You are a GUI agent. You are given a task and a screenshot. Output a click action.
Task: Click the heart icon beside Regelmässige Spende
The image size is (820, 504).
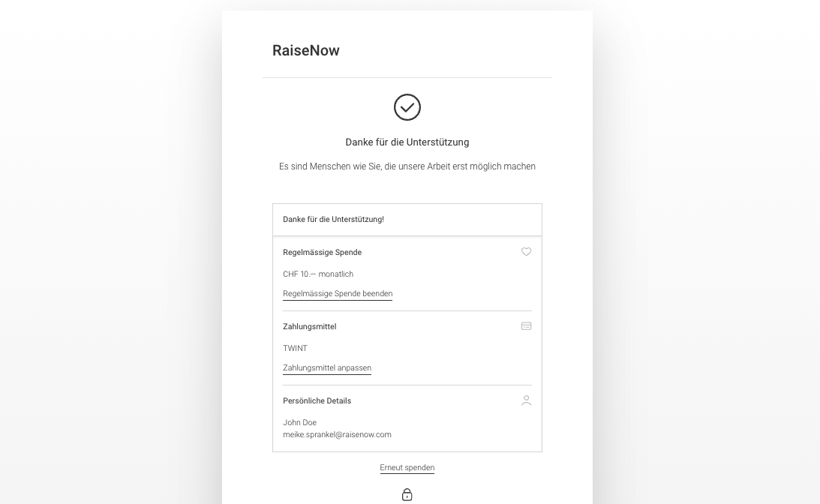(526, 251)
